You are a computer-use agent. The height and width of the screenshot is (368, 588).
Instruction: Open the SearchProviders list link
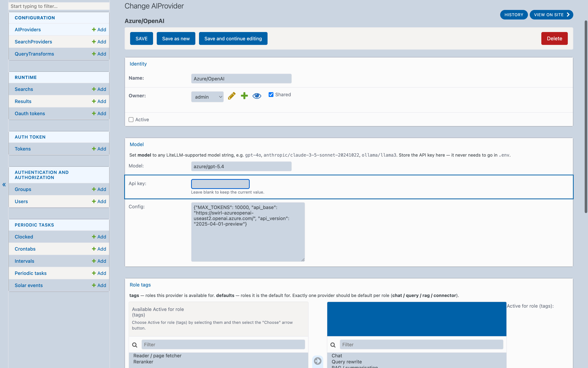(33, 42)
